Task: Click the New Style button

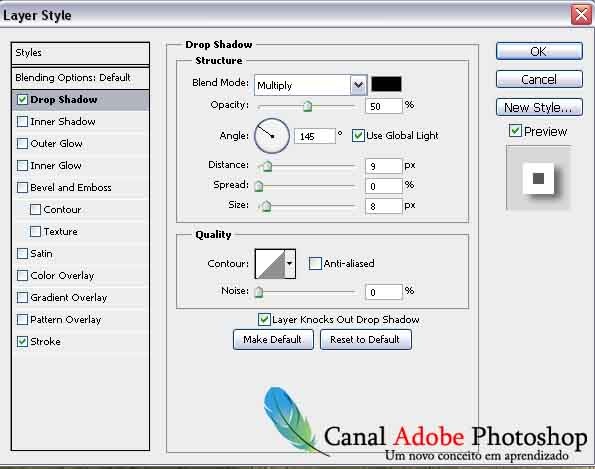Action: pos(539,107)
